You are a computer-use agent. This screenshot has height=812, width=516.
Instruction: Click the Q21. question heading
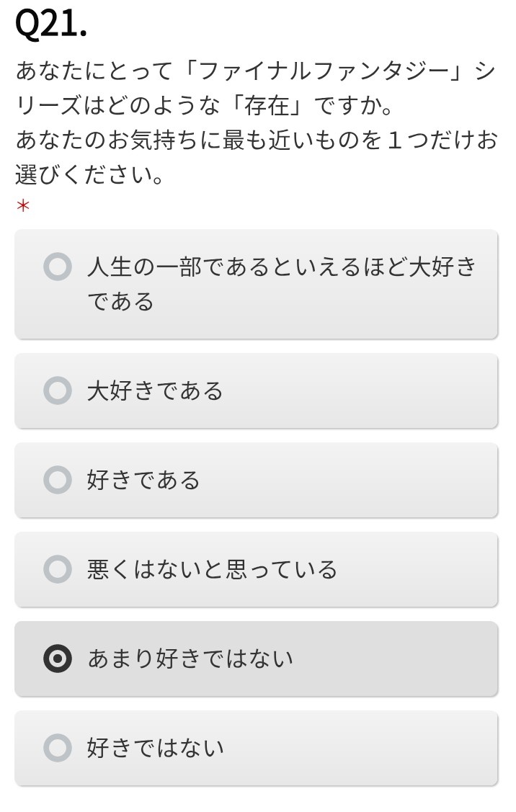point(50,24)
